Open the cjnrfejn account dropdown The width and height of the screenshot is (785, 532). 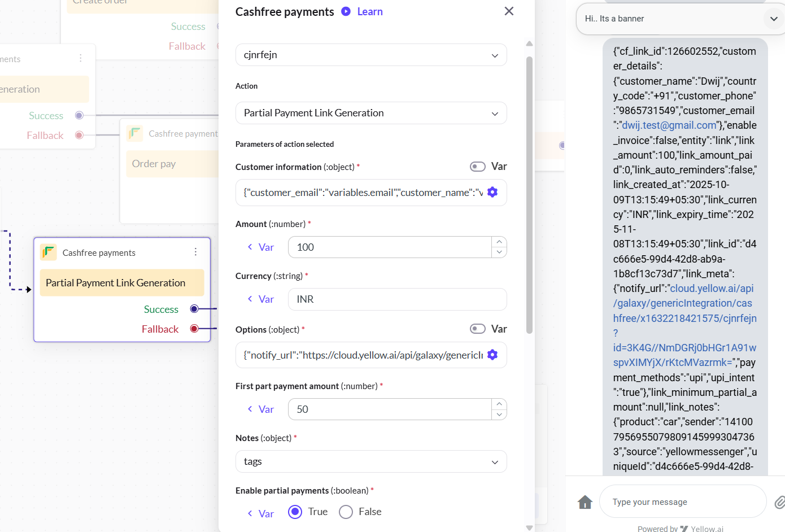pos(371,55)
